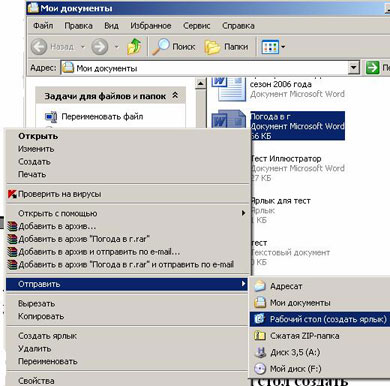Image resolution: width=390 pixels, height=386 pixels.
Task: Click the floppy Диск 3,5 (A:) icon
Action: 260,352
